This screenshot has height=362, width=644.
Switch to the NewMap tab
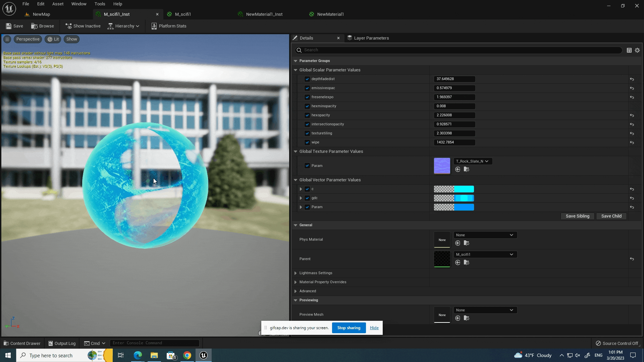41,14
